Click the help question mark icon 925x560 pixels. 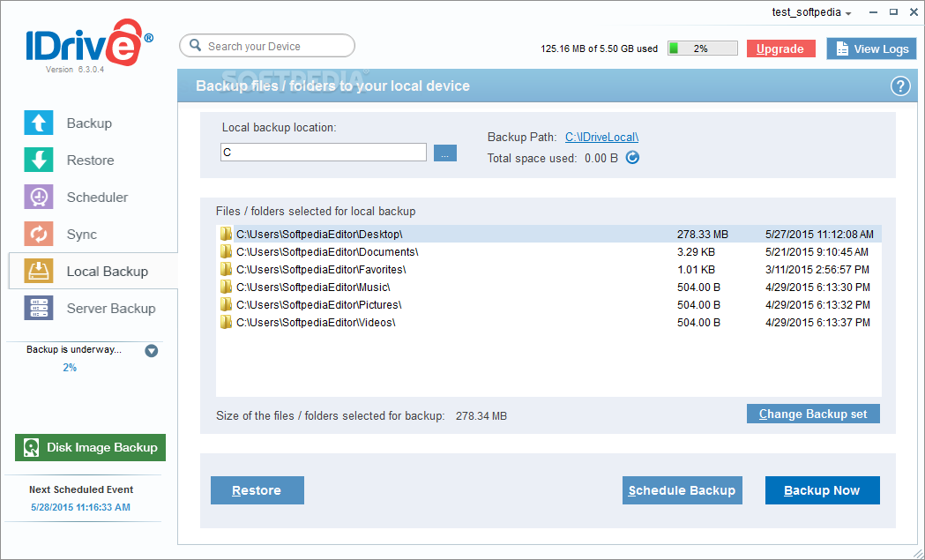click(x=899, y=86)
